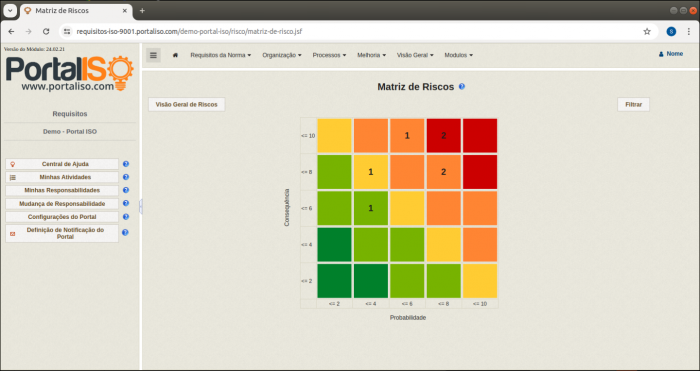This screenshot has height=371, width=700.
Task: Click help icon beside Definição de Notificação
Action: [x=125, y=233]
